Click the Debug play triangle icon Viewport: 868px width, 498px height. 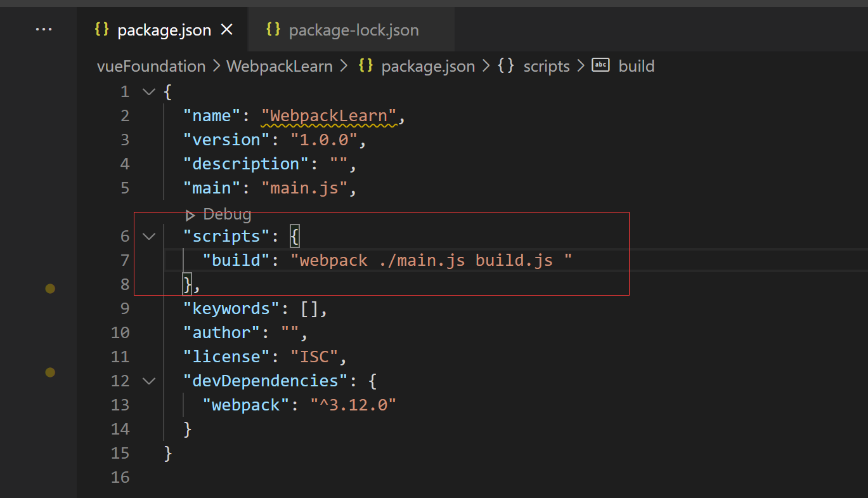click(x=190, y=215)
